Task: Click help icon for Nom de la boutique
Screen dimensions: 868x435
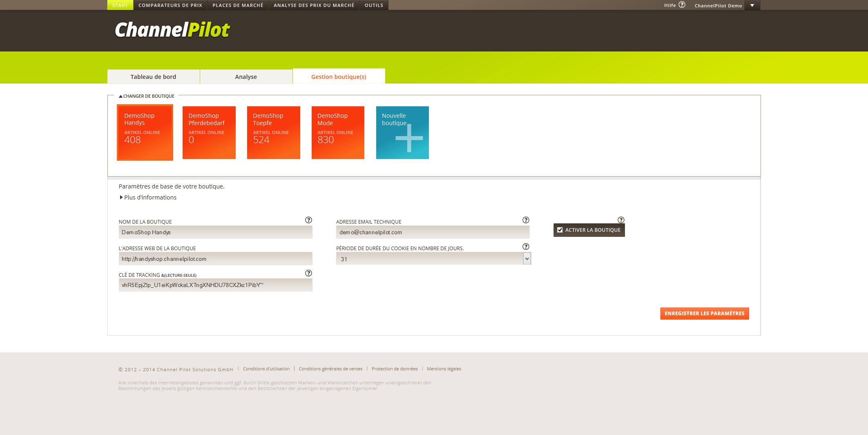Action: click(x=308, y=220)
